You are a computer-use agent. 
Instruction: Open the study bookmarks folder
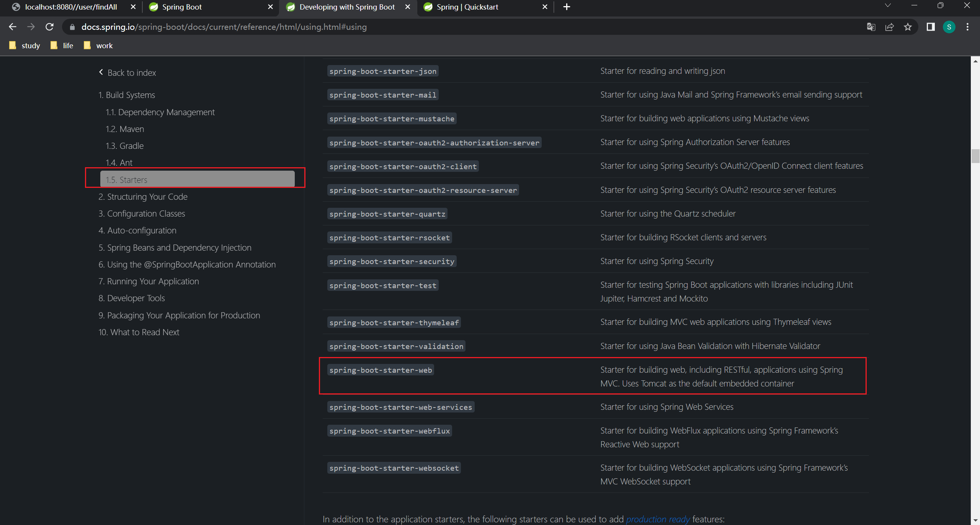tap(24, 46)
